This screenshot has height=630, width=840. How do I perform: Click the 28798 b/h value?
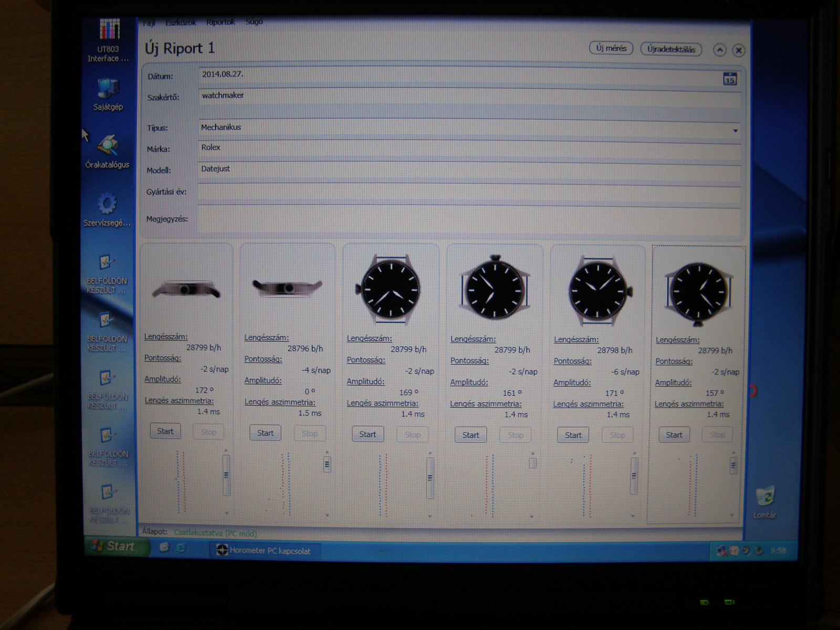coord(615,350)
